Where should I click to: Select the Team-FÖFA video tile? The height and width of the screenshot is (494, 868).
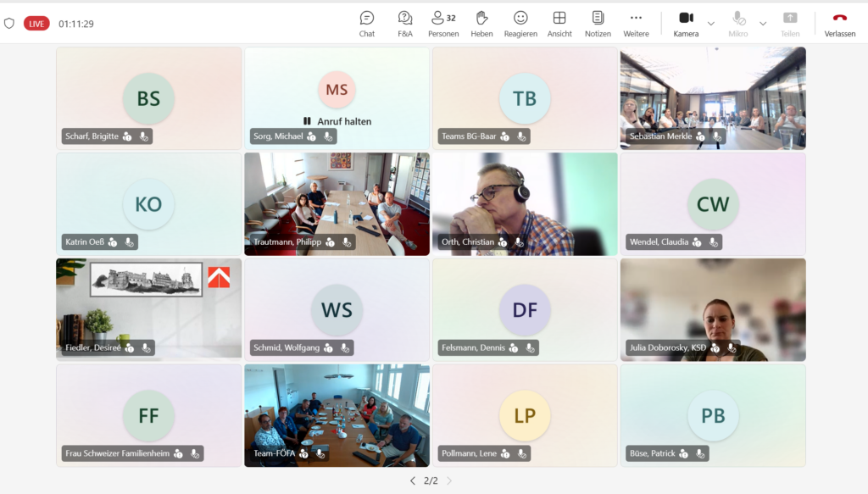tap(337, 415)
